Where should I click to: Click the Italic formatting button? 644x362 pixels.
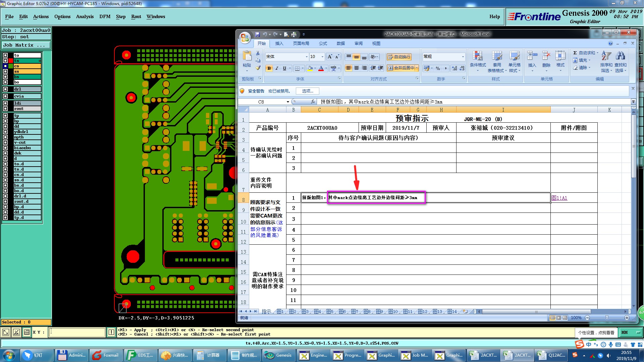[277, 68]
